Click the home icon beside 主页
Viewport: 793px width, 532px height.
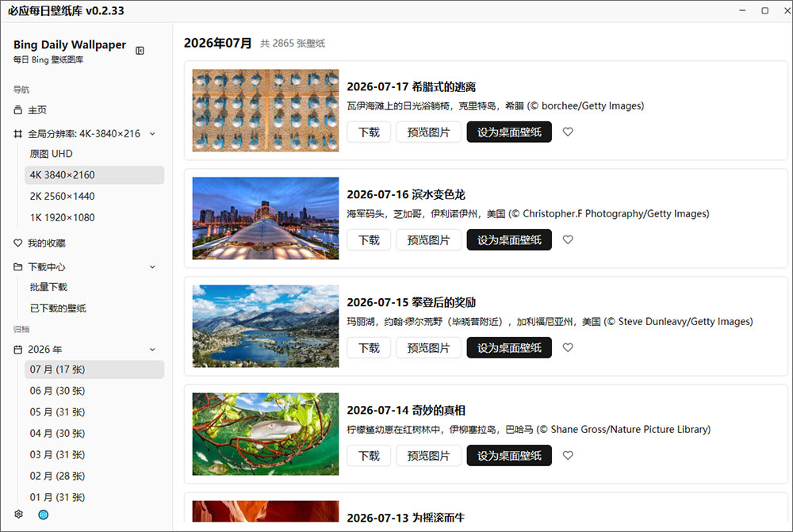[x=18, y=109]
